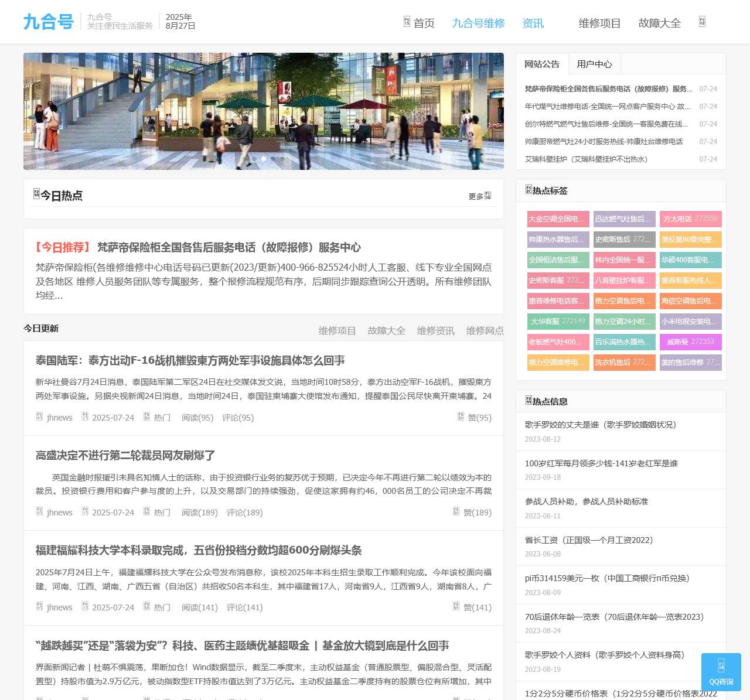
Task: Click the home icon beside 首页
Action: [407, 22]
